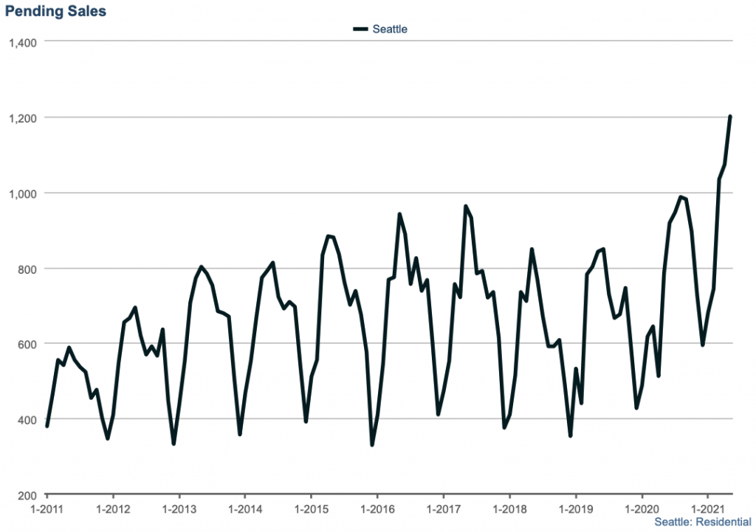The image size is (756, 532).
Task: Click the Pending Sales chart title
Action: click(55, 11)
